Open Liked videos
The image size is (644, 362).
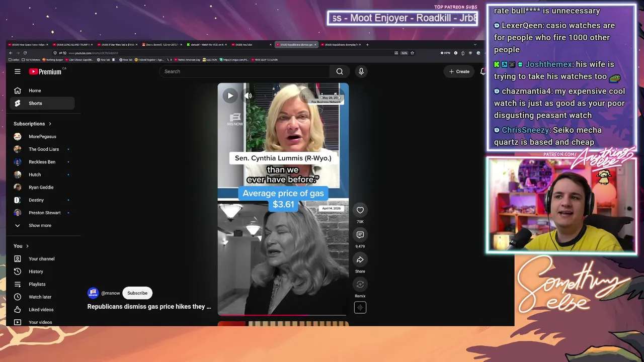pyautogui.click(x=42, y=310)
